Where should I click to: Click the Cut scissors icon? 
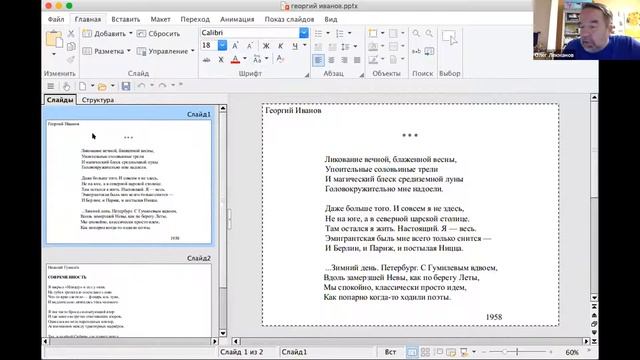tap(71, 34)
